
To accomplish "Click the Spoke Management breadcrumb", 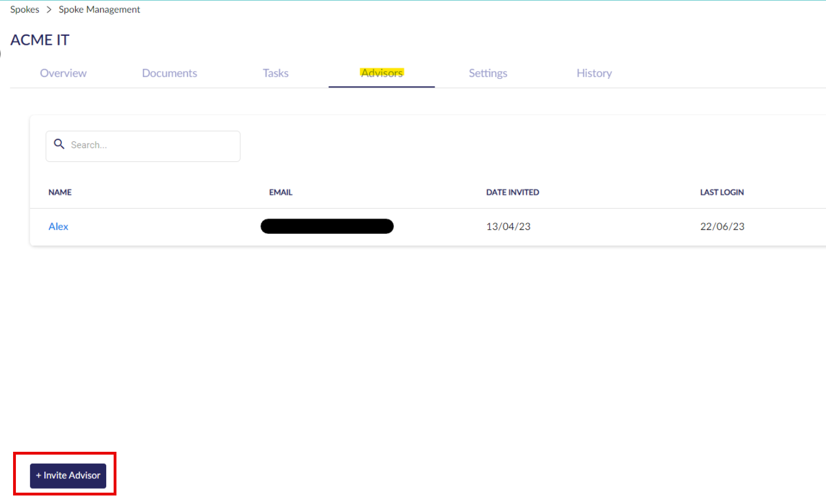I will coord(99,10).
